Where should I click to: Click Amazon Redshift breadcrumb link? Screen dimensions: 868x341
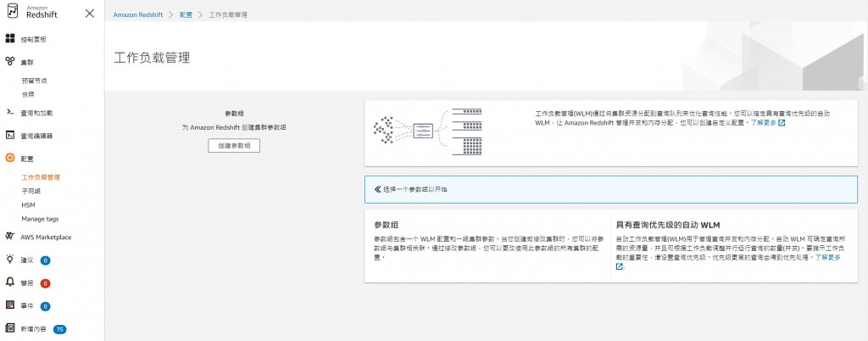(138, 15)
